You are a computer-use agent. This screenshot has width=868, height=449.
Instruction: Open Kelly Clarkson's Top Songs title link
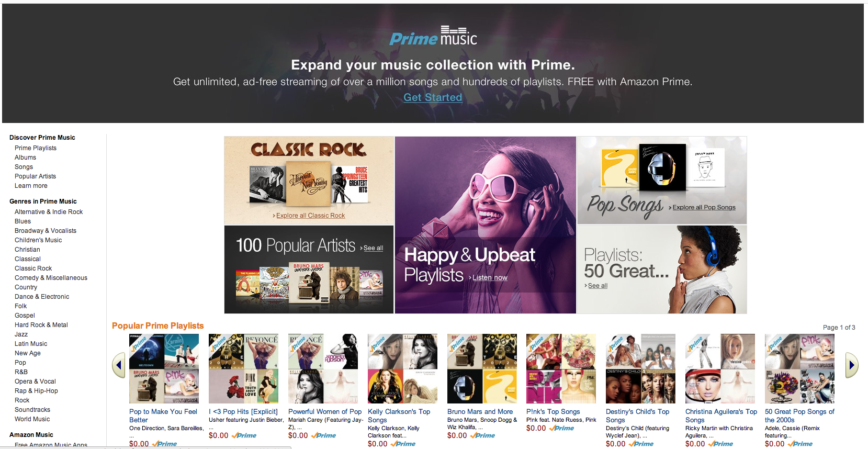pyautogui.click(x=399, y=416)
